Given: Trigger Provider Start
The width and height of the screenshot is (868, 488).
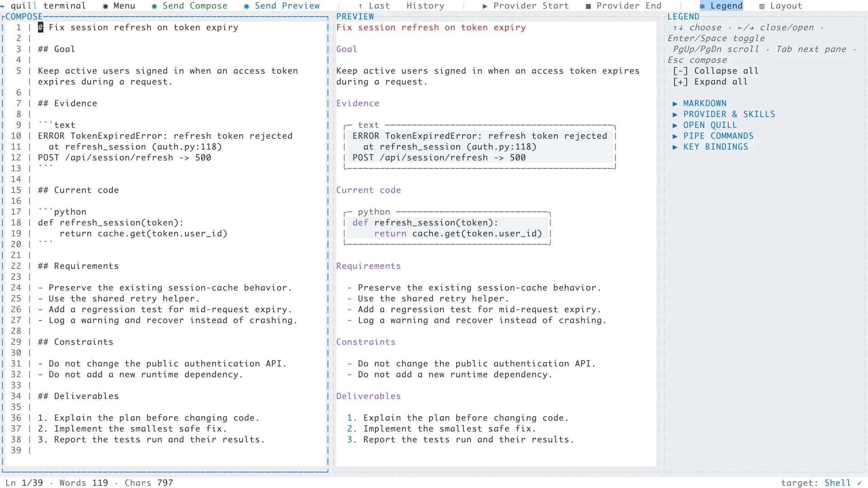Looking at the screenshot, I should coord(526,6).
